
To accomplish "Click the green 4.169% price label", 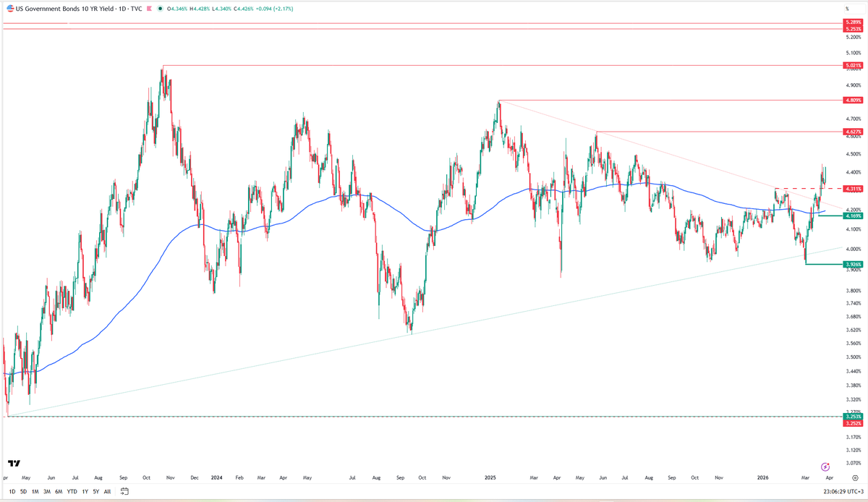I will [853, 216].
